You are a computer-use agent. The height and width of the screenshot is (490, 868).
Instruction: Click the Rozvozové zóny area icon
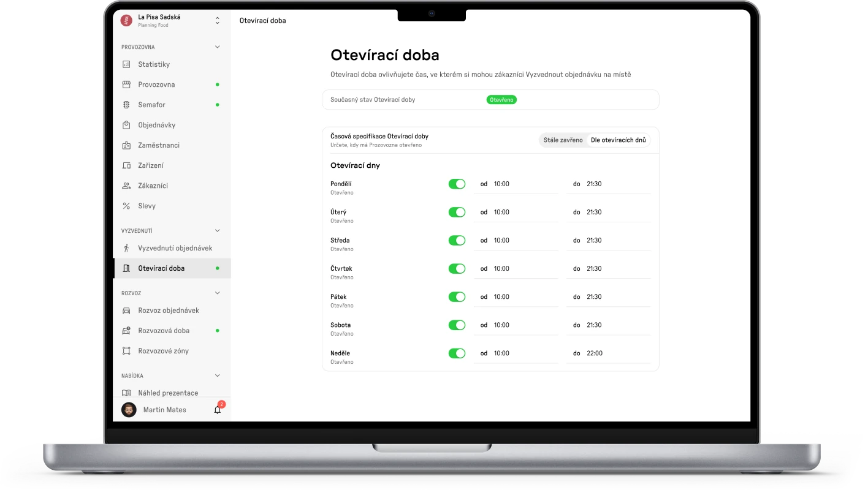[x=126, y=351]
